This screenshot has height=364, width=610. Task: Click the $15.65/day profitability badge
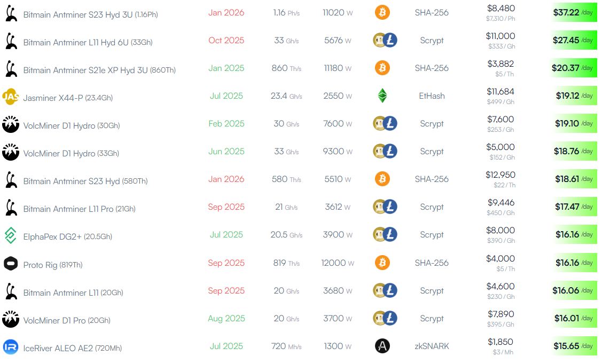point(574,346)
